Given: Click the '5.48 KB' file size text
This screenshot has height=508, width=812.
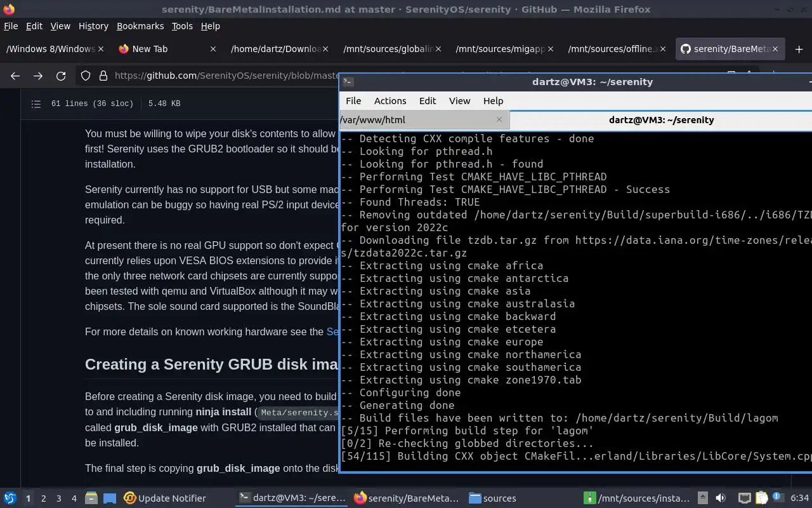Looking at the screenshot, I should point(164,104).
